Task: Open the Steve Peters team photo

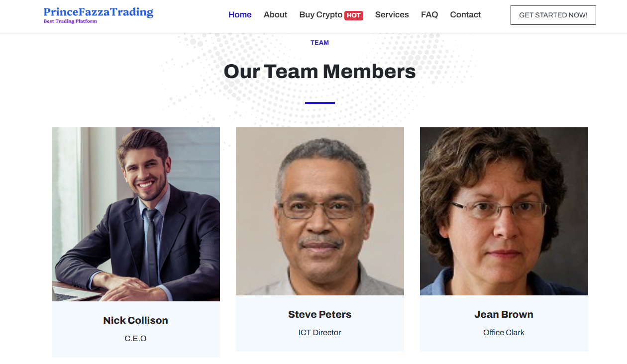Action: pos(320,211)
